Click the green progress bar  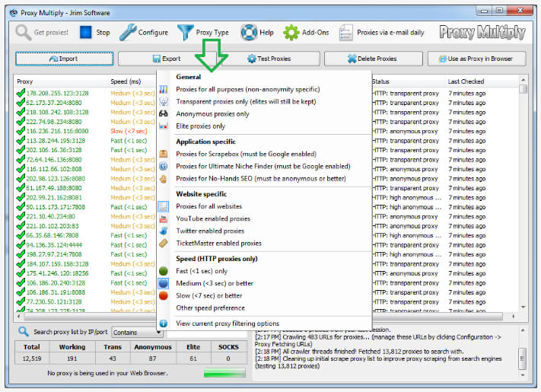pos(224,373)
